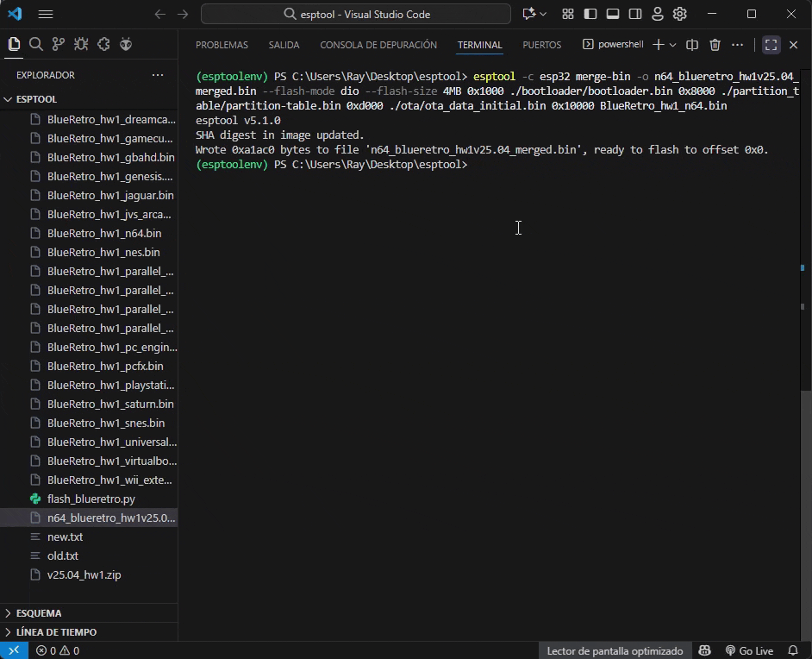The image size is (812, 659).
Task: Toggle the primary sidebar visibility
Action: tap(590, 14)
